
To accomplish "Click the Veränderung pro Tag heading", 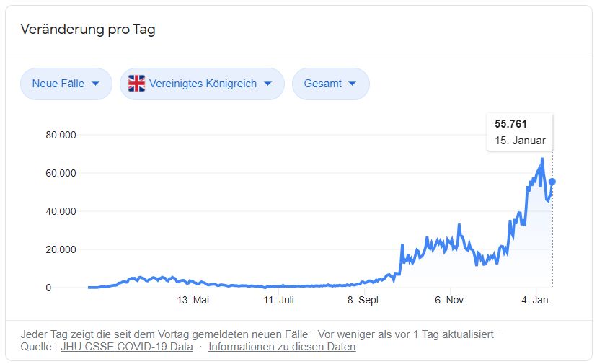I will pyautogui.click(x=88, y=30).
